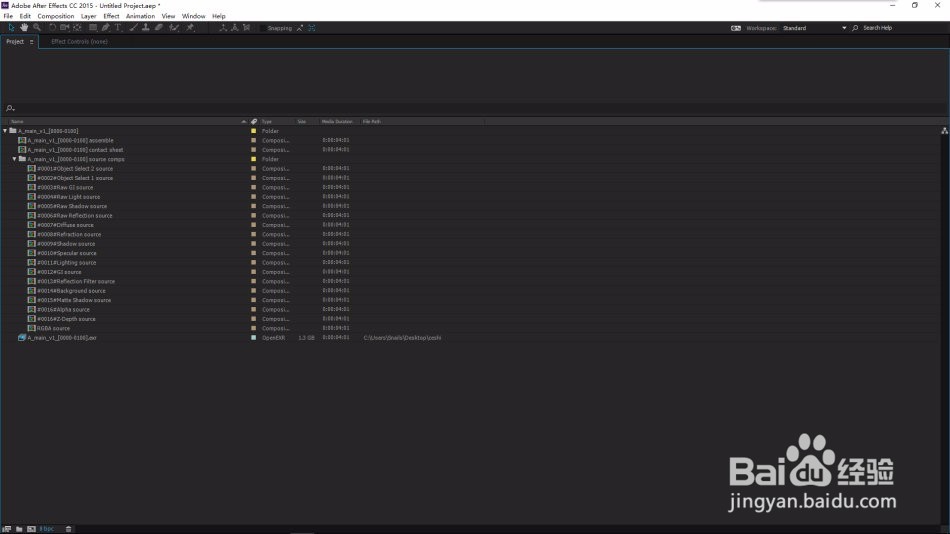Click the aqua label swatch of .exr file

pyautogui.click(x=253, y=338)
